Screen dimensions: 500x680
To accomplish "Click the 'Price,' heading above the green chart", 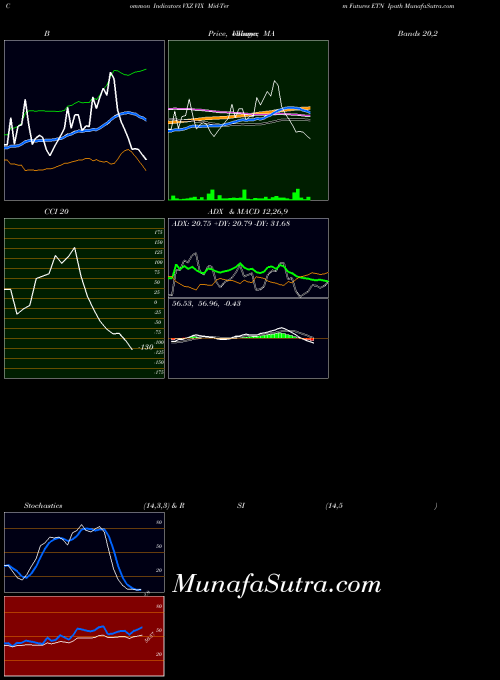I will (x=218, y=33).
